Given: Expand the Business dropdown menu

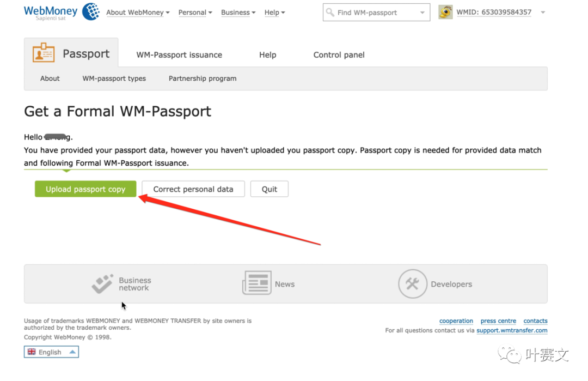Looking at the screenshot, I should [x=238, y=13].
